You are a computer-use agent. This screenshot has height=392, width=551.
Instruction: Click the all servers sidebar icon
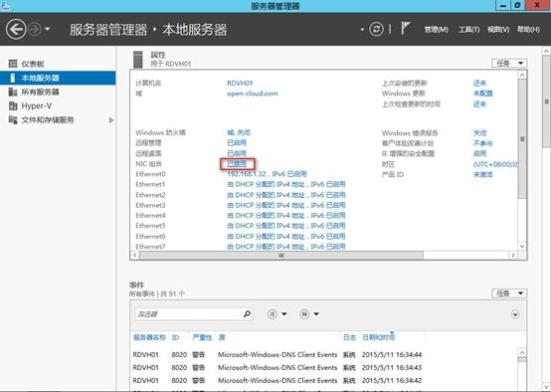(x=13, y=92)
